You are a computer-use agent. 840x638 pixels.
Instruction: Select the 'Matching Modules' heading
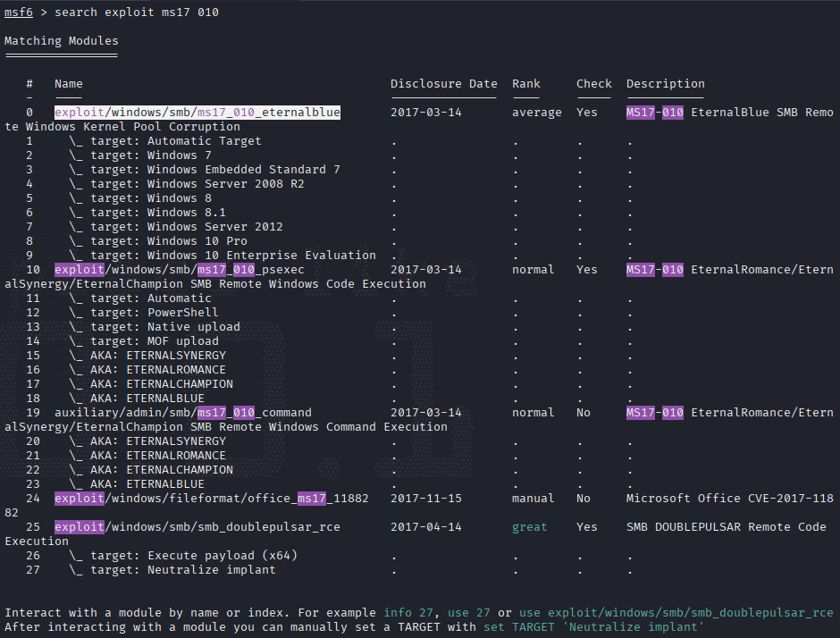click(61, 41)
